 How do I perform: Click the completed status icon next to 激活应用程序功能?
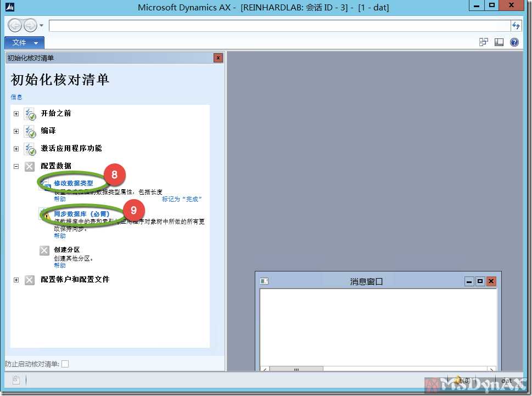click(30, 149)
